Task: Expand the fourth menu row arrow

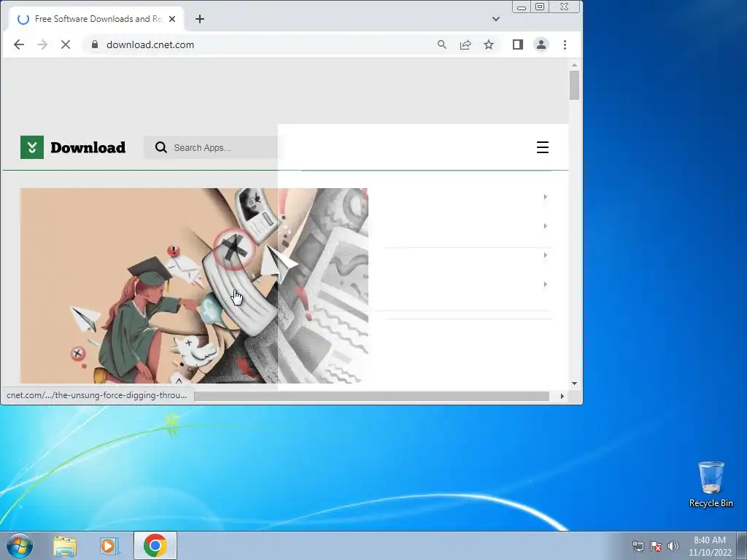Action: pos(545,284)
